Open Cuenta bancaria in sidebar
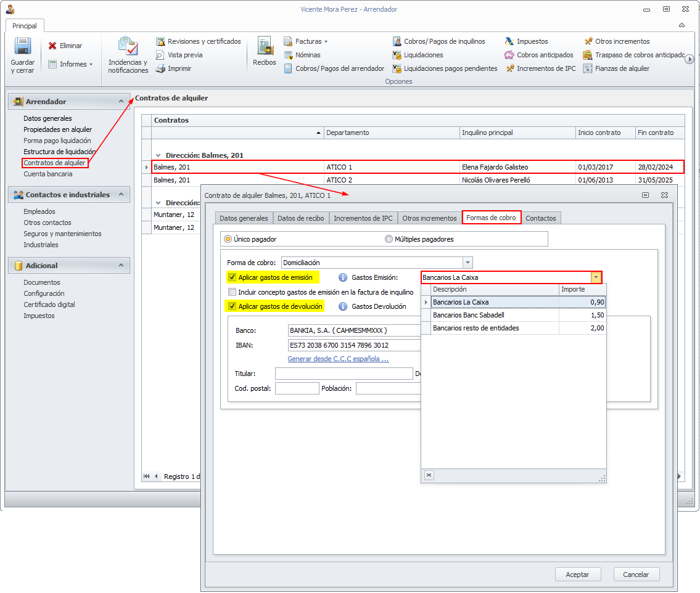Screen dimensions: 700x593 click(47, 174)
